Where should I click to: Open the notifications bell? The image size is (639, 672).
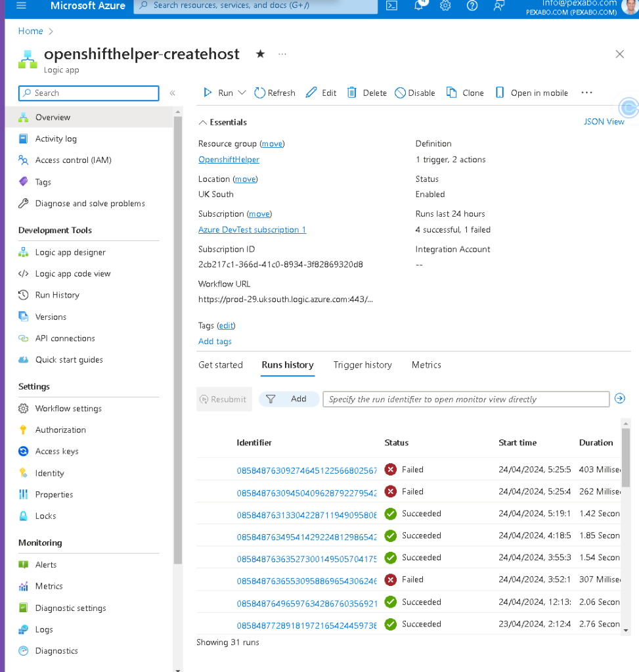coord(418,5)
